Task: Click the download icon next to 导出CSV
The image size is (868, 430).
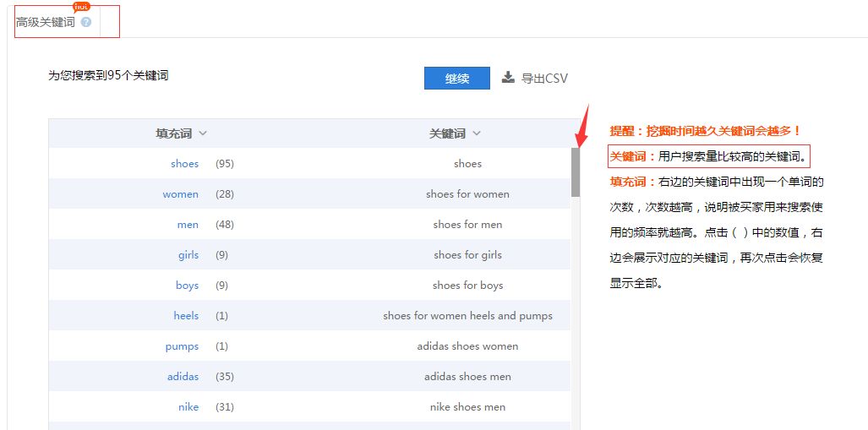Action: [508, 78]
